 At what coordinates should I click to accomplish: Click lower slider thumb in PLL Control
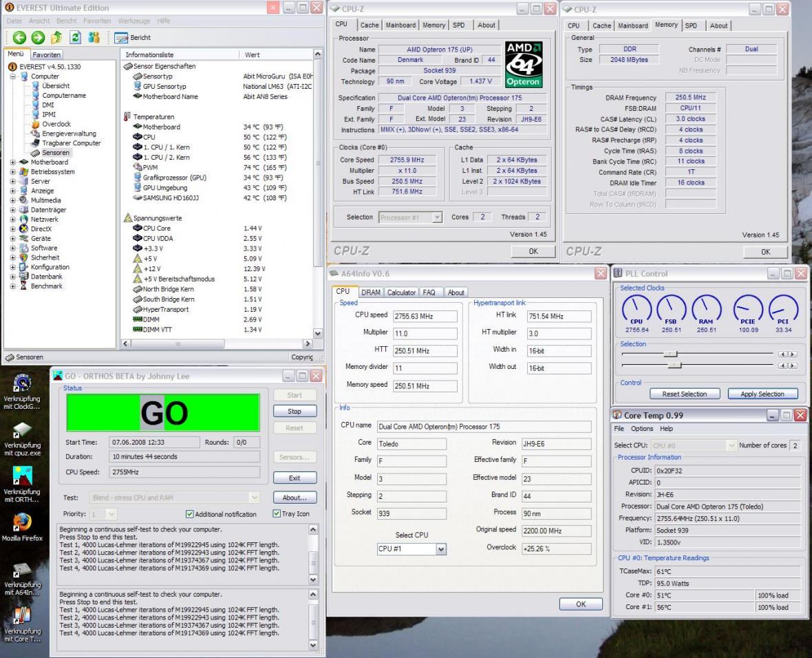coord(675,365)
